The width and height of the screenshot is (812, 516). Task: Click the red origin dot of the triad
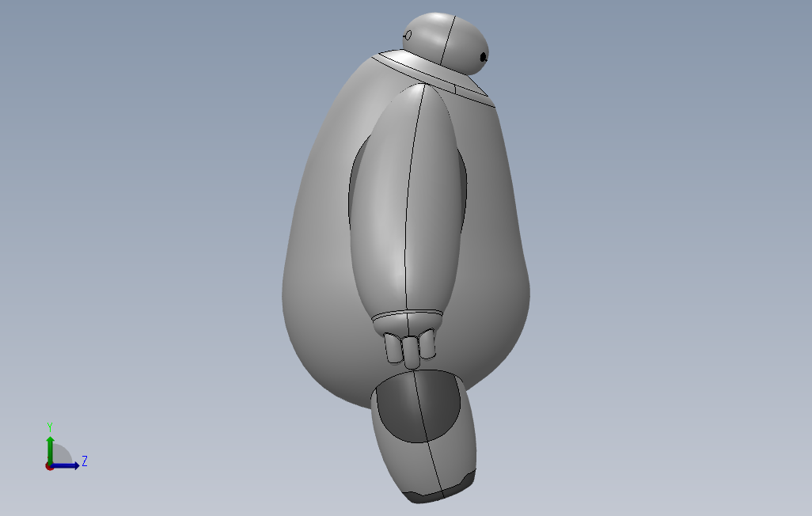[x=49, y=467]
